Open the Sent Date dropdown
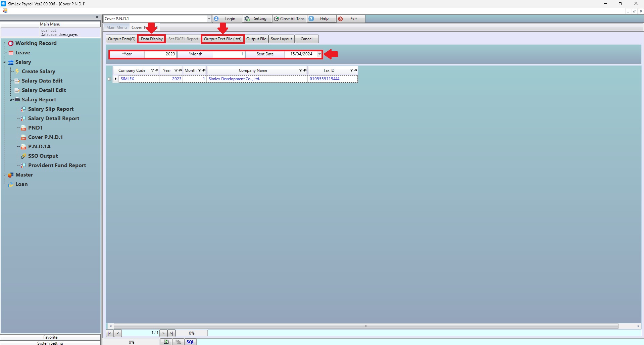Screen dimensions: 644x345 click(319, 54)
